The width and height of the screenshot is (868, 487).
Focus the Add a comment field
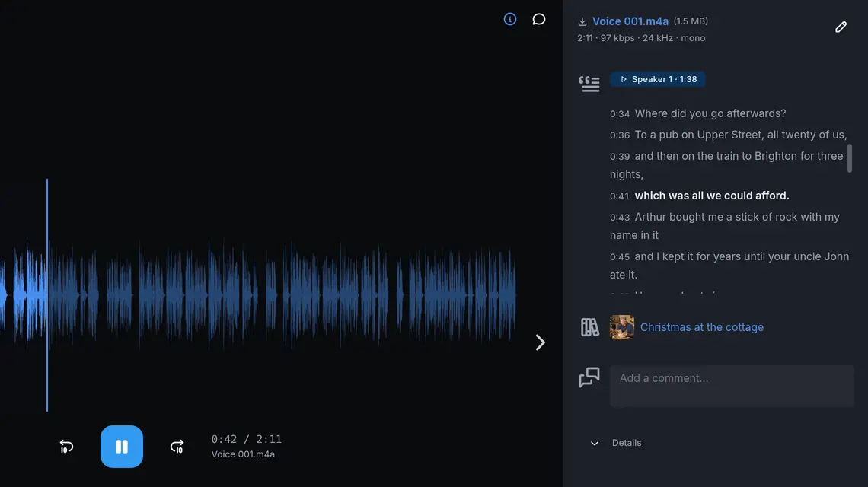(732, 386)
